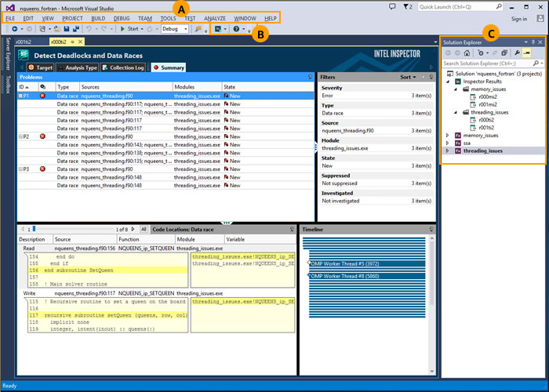Open the Sort dropdown in Filters
Image resolution: width=549 pixels, height=392 pixels.
409,77
